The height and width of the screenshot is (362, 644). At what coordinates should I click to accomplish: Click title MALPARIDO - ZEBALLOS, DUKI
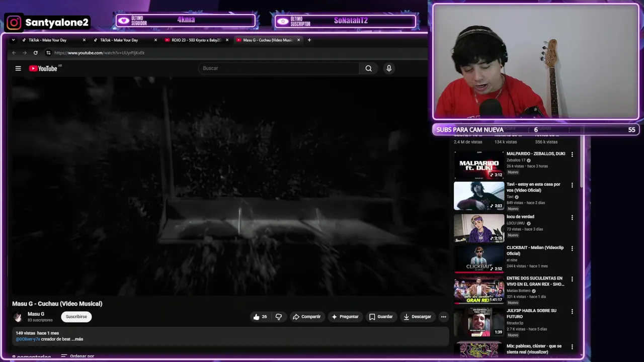(x=536, y=154)
